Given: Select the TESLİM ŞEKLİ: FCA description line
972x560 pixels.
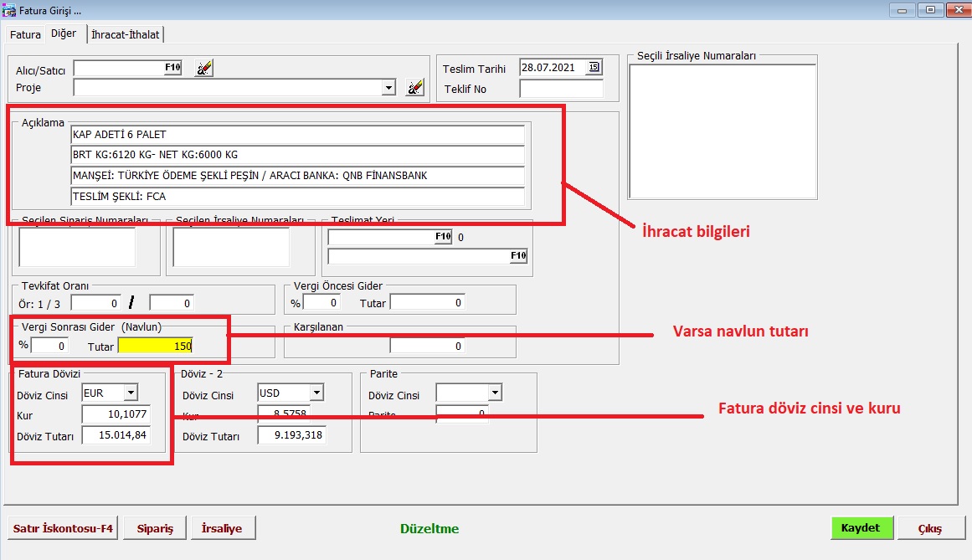Looking at the screenshot, I should click(297, 198).
